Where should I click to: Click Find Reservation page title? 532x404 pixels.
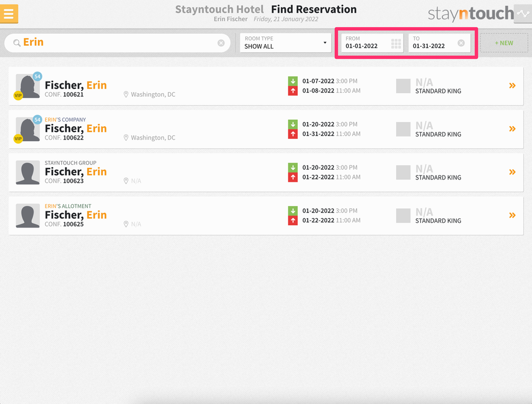[x=314, y=9]
